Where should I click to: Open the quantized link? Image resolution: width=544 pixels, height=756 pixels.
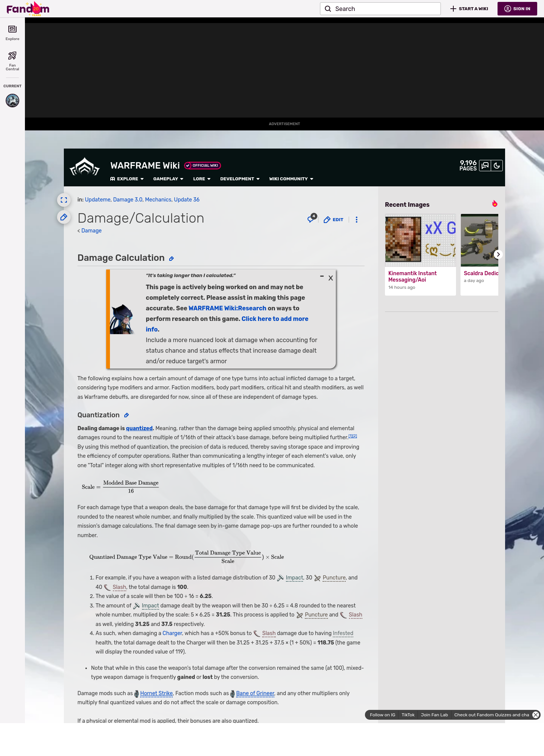(139, 428)
